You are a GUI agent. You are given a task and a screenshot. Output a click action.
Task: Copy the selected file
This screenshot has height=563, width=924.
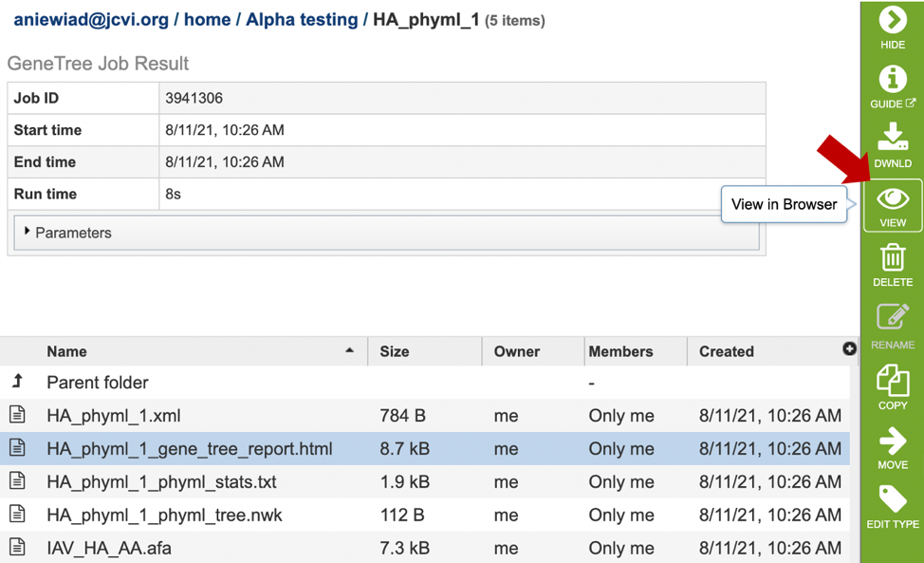892,386
